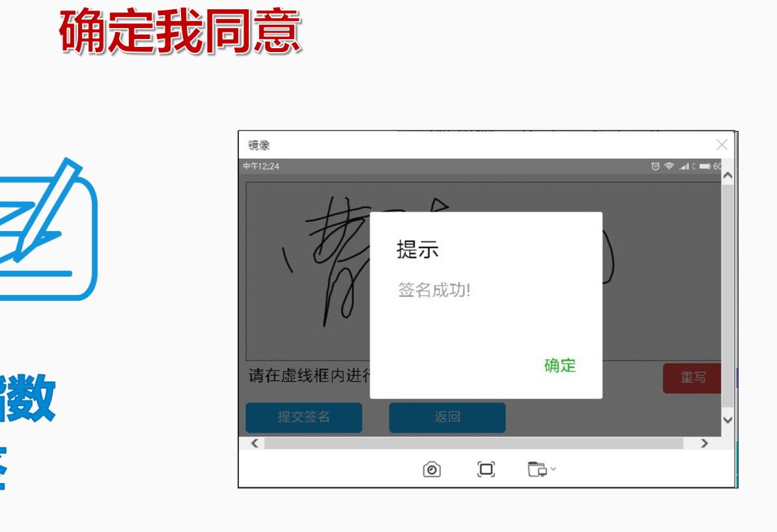The height and width of the screenshot is (532, 777).
Task: Select the Wi-Fi icon in the status bar
Action: (670, 166)
